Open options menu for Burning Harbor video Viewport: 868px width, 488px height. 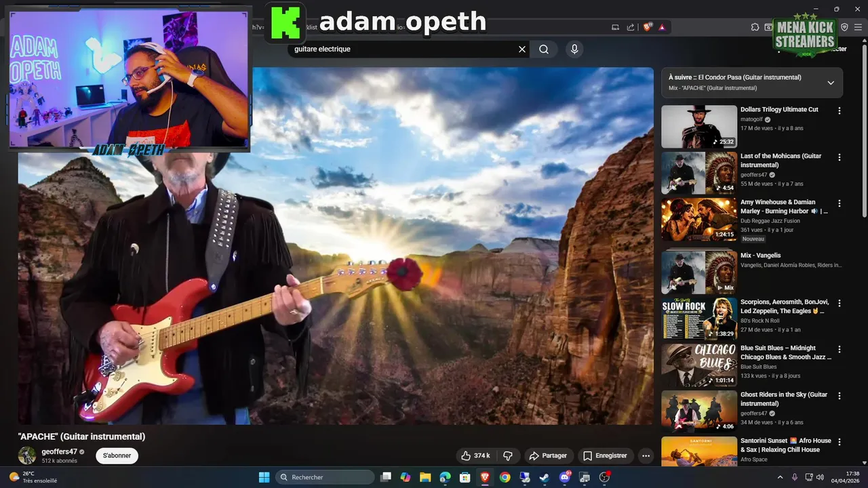[840, 203]
